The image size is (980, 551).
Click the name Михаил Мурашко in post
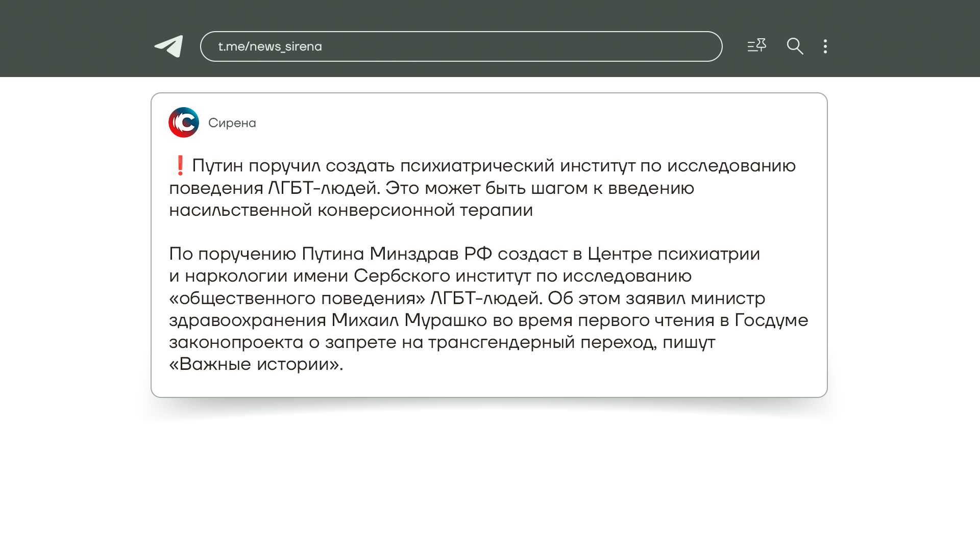pos(409,320)
